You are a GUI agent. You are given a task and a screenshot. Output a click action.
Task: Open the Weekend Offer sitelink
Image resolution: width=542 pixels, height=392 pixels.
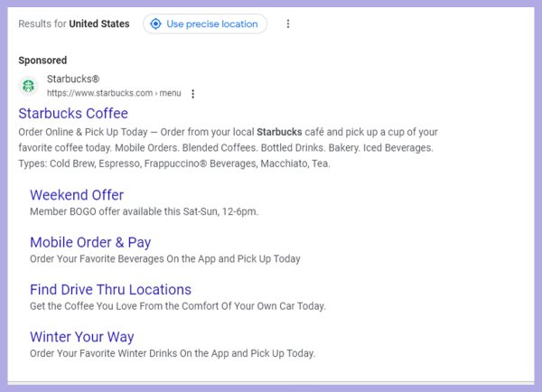click(x=77, y=195)
